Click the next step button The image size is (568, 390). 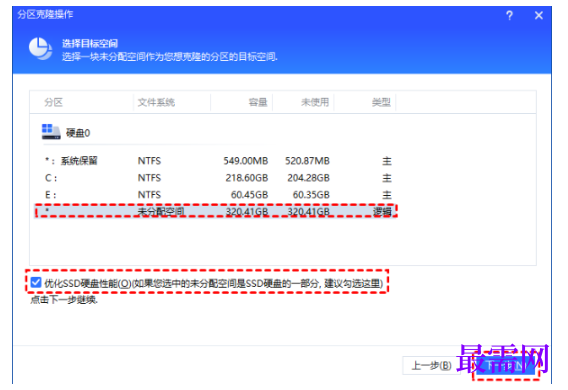pos(505,366)
